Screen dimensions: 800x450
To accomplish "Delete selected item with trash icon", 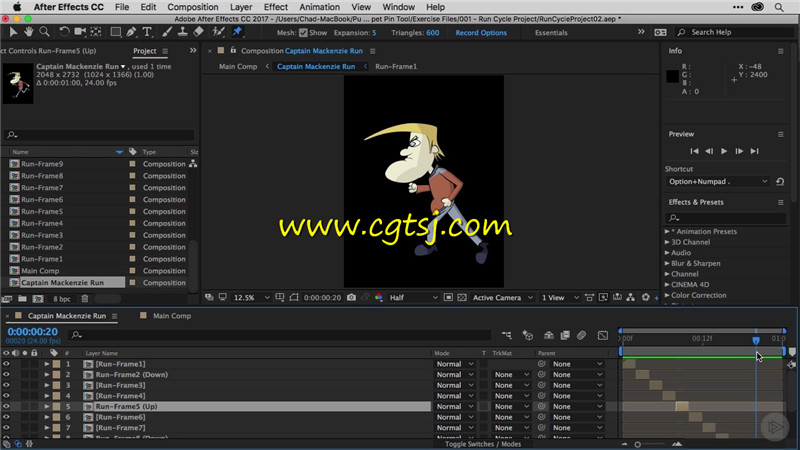I will (x=85, y=299).
